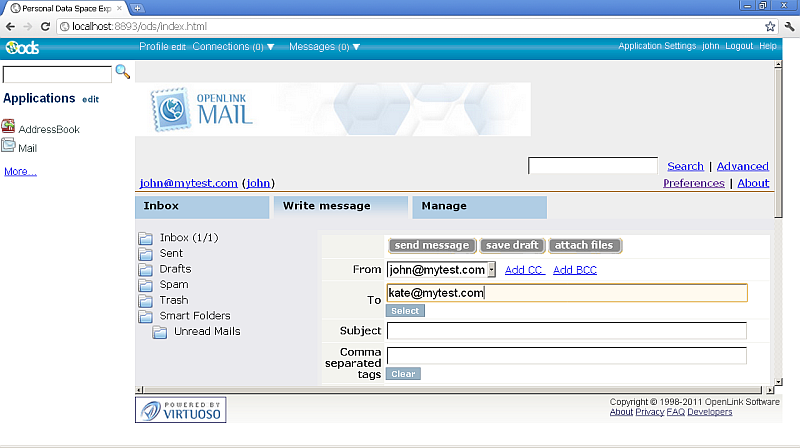Image resolution: width=800 pixels, height=448 pixels.
Task: Open AddressBook application icon
Action: coord(9,127)
